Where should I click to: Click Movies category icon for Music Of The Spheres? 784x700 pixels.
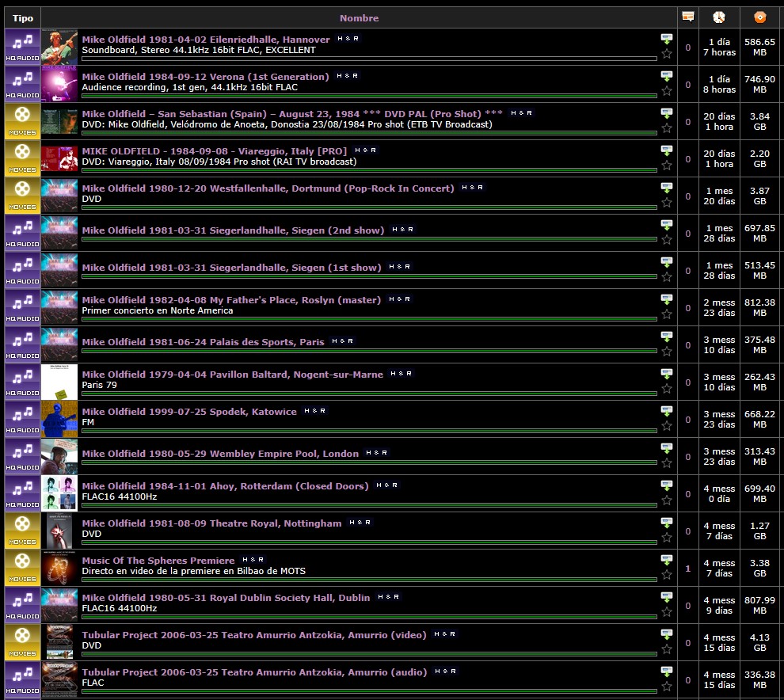[x=22, y=569]
